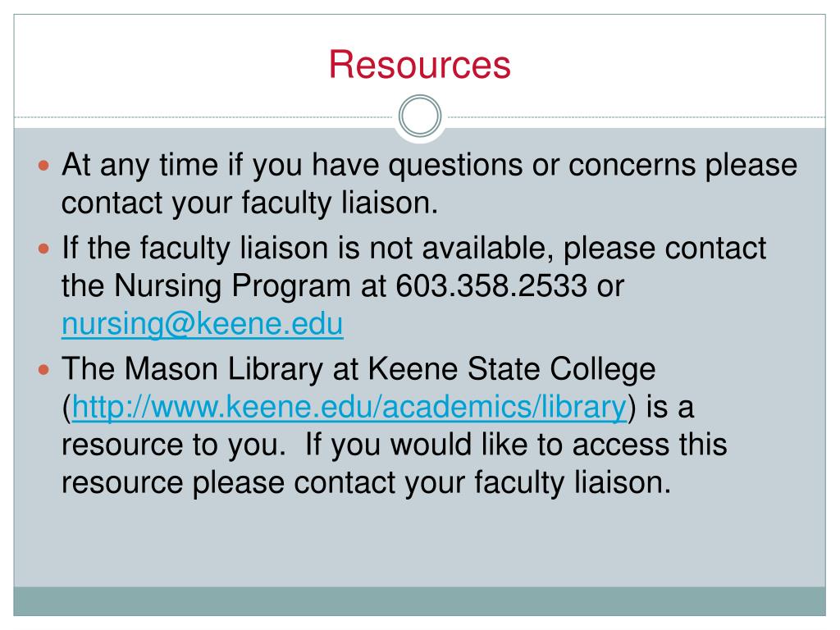This screenshot has height=630, width=840.
Task: Click the 'If you would like to access this' text
Action: [516, 445]
